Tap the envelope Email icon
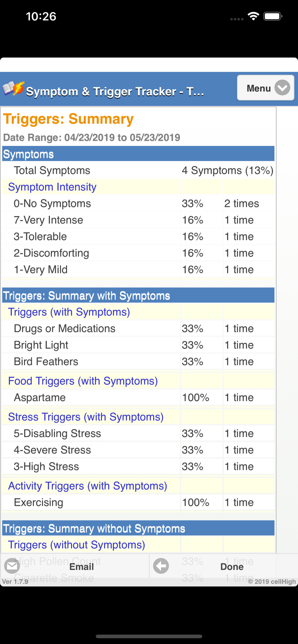Screen dimensions: 298x644 coord(12,566)
